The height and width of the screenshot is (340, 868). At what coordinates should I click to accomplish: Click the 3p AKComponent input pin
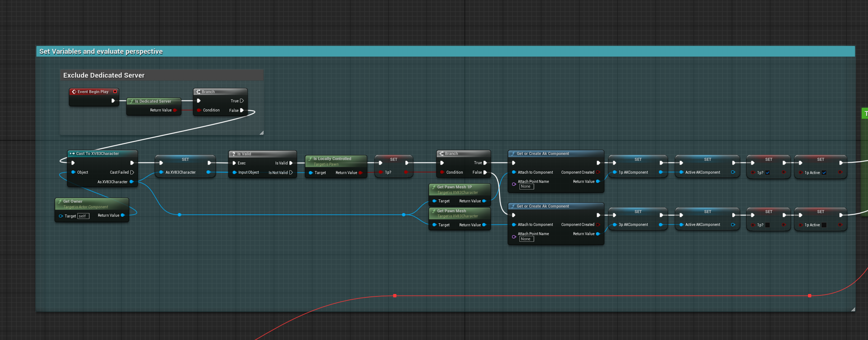pos(615,224)
